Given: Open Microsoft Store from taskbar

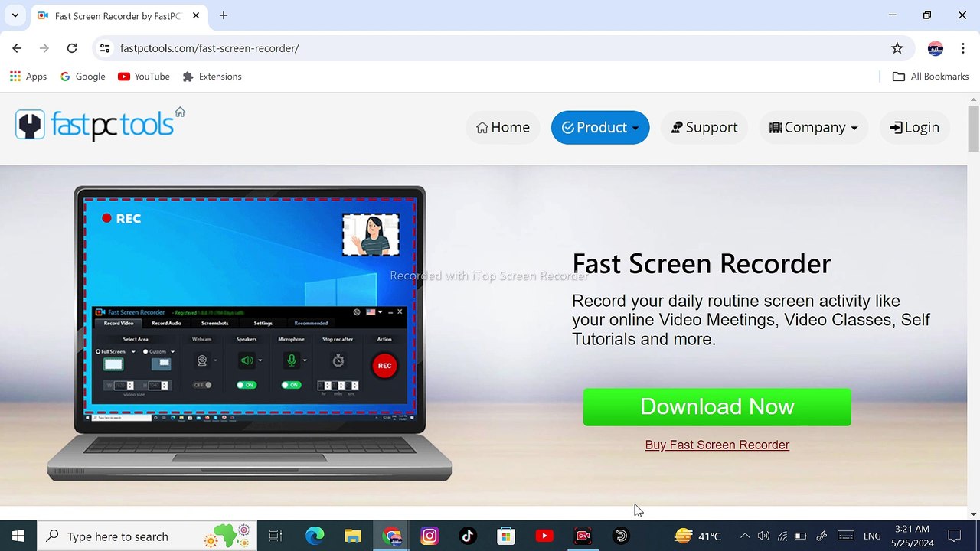Looking at the screenshot, I should pyautogui.click(x=506, y=536).
